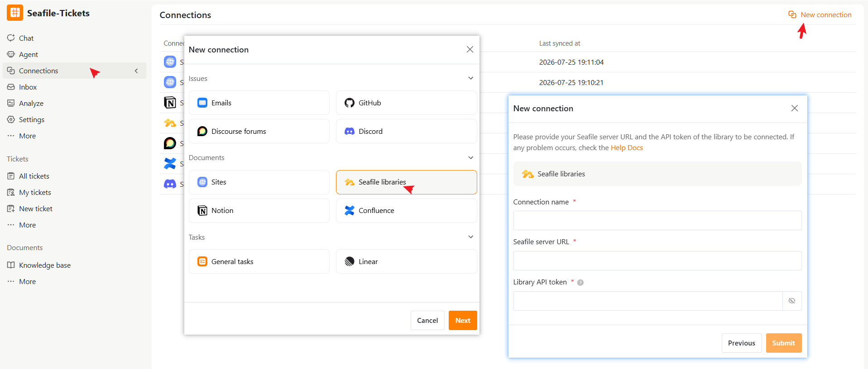Viewport: 868px width, 369px height.
Task: Click the Connection name input field
Action: (x=657, y=220)
